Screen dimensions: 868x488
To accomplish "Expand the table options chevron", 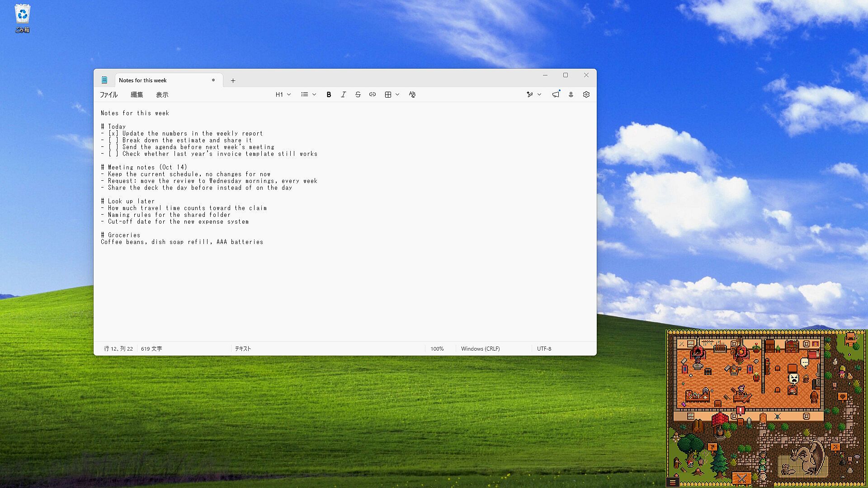I will [x=397, y=94].
